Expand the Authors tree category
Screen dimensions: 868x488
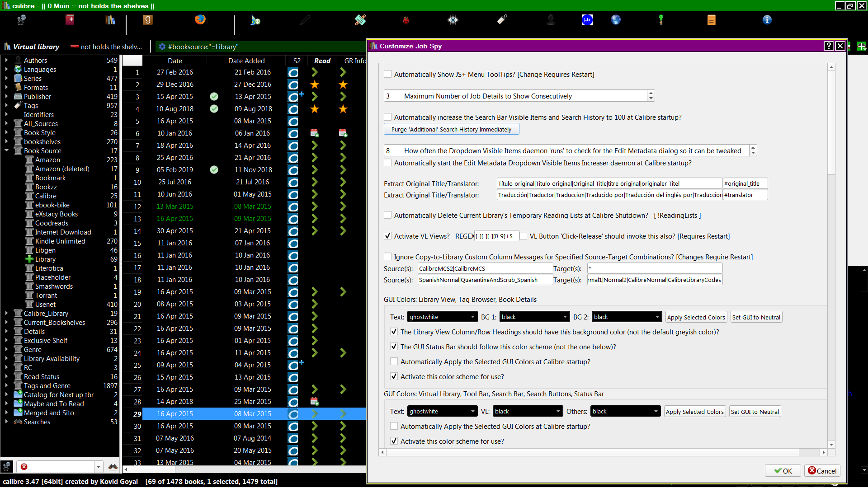pyautogui.click(x=6, y=60)
